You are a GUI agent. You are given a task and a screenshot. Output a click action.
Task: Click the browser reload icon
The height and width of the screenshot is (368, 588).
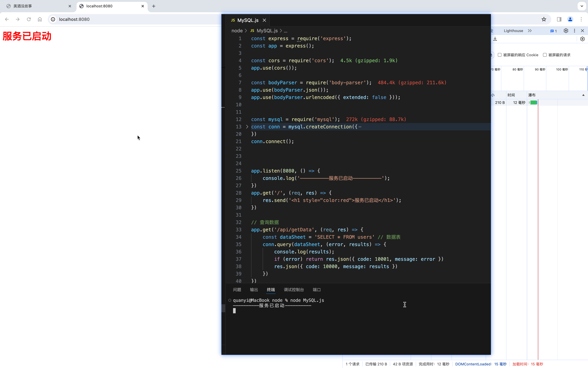(x=29, y=19)
